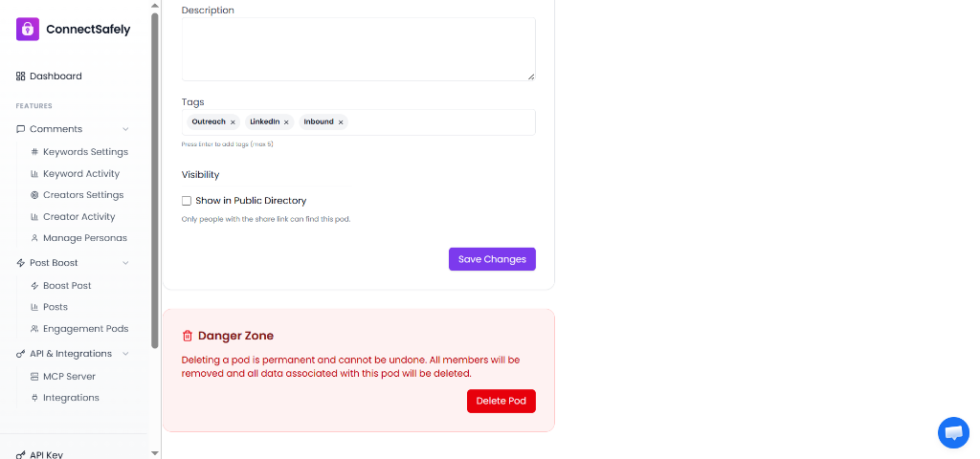Viewport: 980px width, 459px height.
Task: Click the Save Changes button
Action: 492,259
